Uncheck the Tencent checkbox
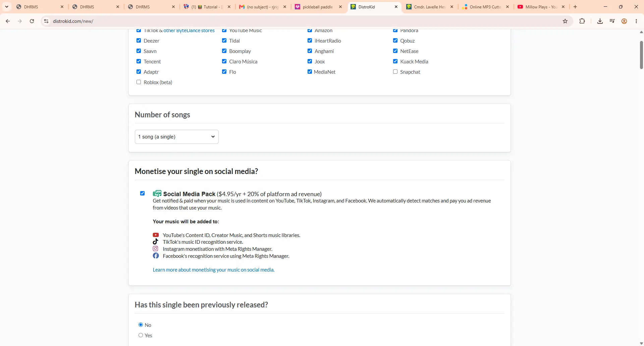Image resolution: width=644 pixels, height=346 pixels. click(139, 61)
